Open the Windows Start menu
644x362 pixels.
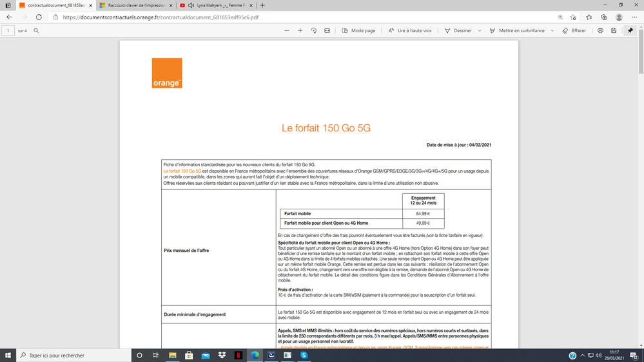click(x=8, y=355)
